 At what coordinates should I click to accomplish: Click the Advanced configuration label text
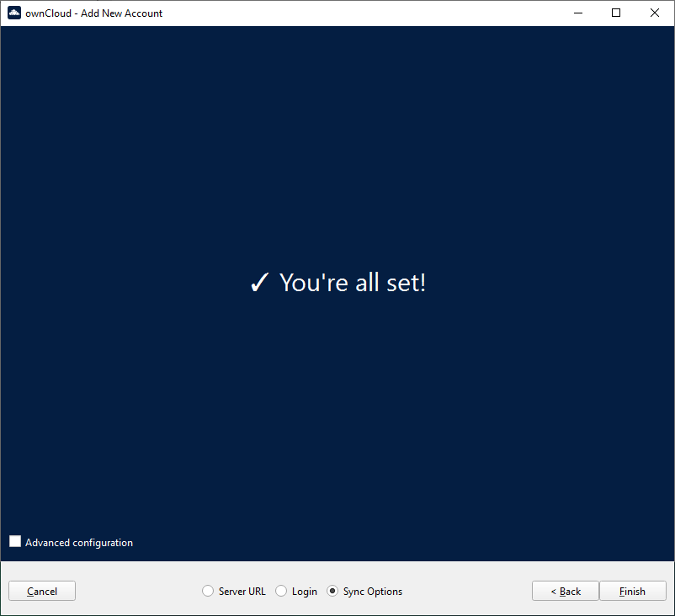coord(79,543)
